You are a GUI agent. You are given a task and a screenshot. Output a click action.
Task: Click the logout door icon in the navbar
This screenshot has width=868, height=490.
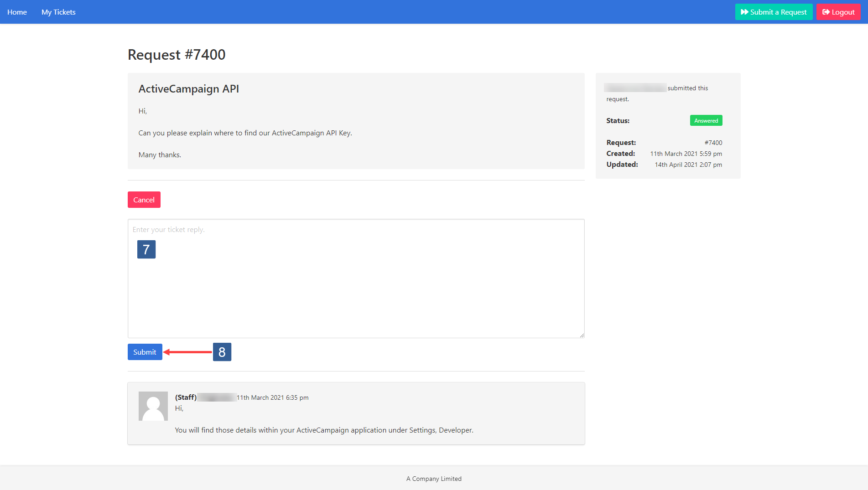(x=826, y=12)
